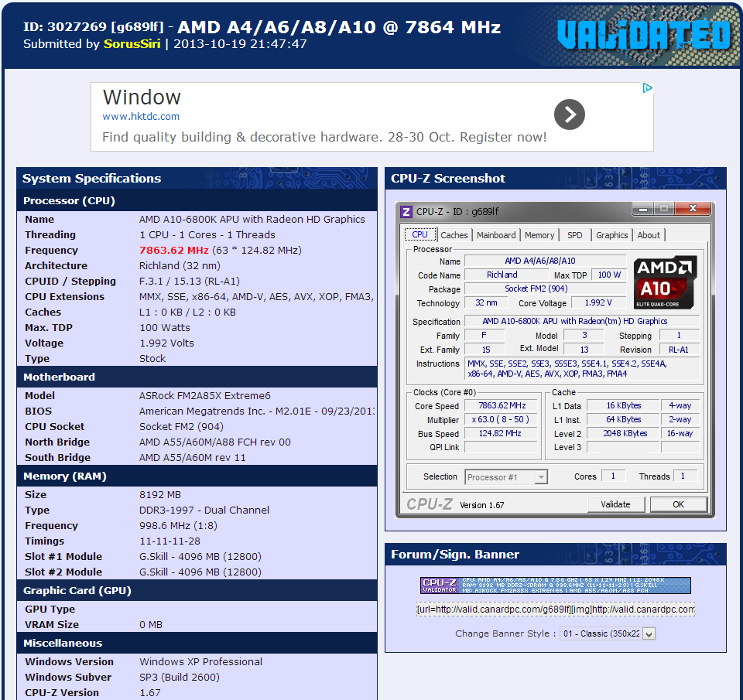
Task: Click the Slot #1 Module G.Skill entry
Action: click(200, 556)
